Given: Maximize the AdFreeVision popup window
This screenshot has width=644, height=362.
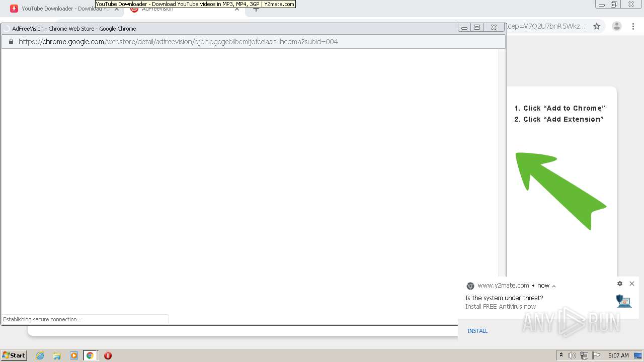Looking at the screenshot, I should coord(477,28).
